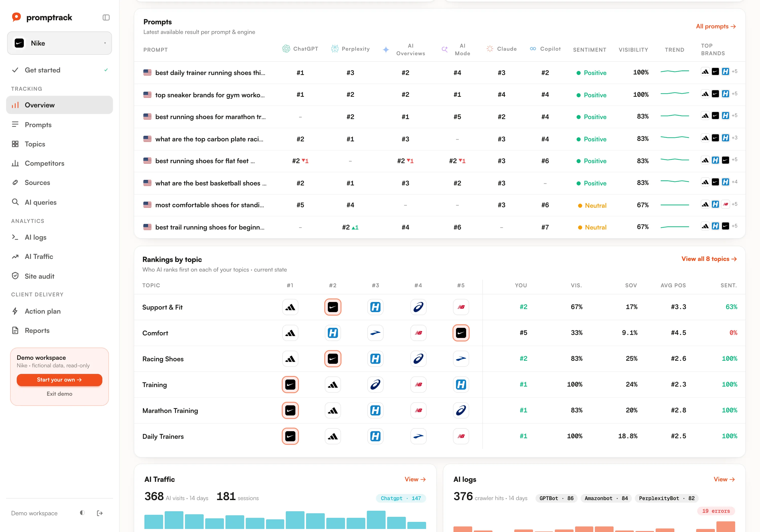Click the Marathon Training topic name
The width and height of the screenshot is (760, 532).
tap(170, 410)
